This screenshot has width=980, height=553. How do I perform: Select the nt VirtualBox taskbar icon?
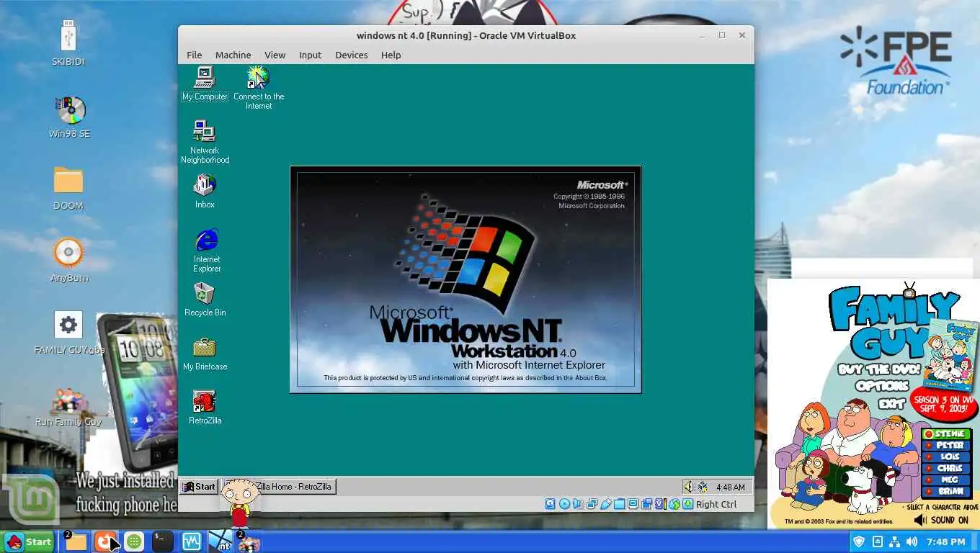click(x=220, y=541)
